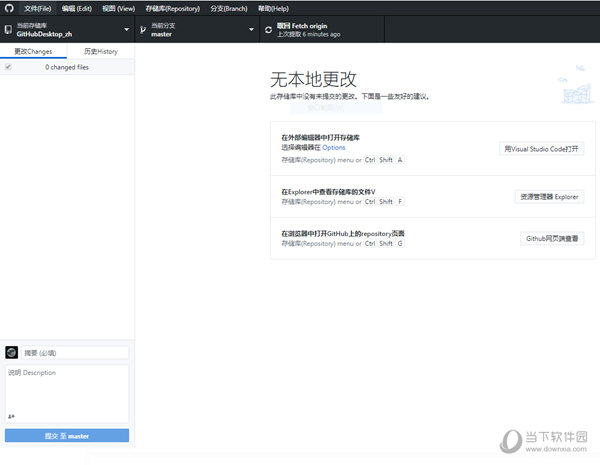Click the add co-authors icon in description

[11, 416]
